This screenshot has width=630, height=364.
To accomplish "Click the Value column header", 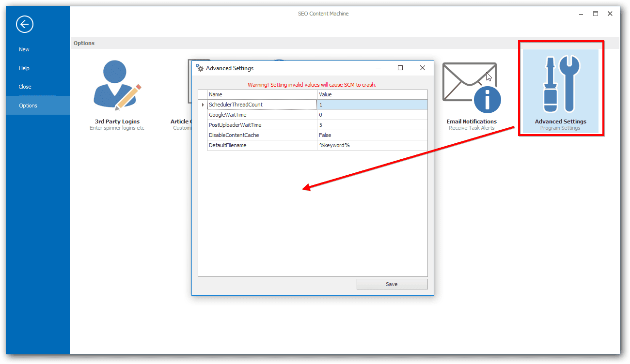I will click(x=372, y=94).
